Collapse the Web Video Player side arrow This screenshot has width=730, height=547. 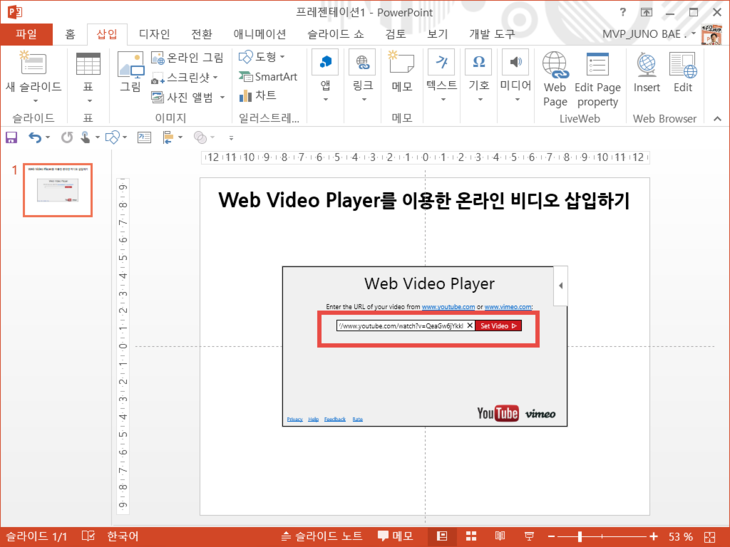point(561,285)
